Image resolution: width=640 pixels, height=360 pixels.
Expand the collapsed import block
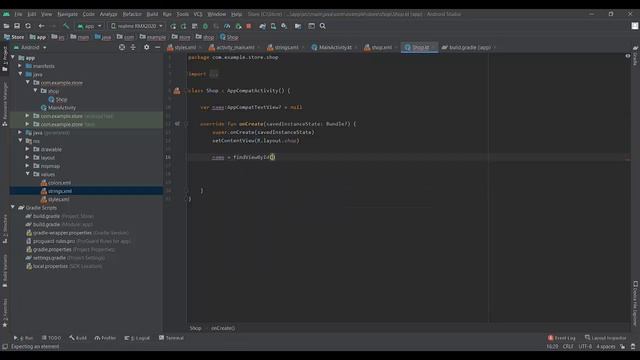point(214,74)
